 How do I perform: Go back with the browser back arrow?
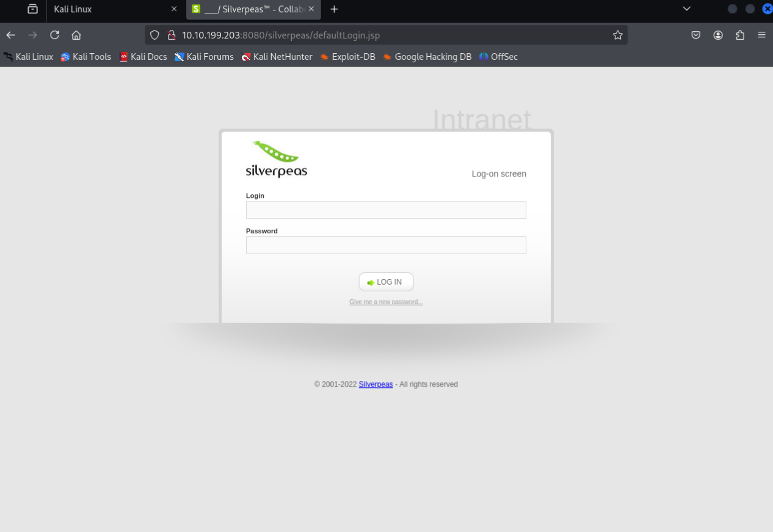point(11,35)
